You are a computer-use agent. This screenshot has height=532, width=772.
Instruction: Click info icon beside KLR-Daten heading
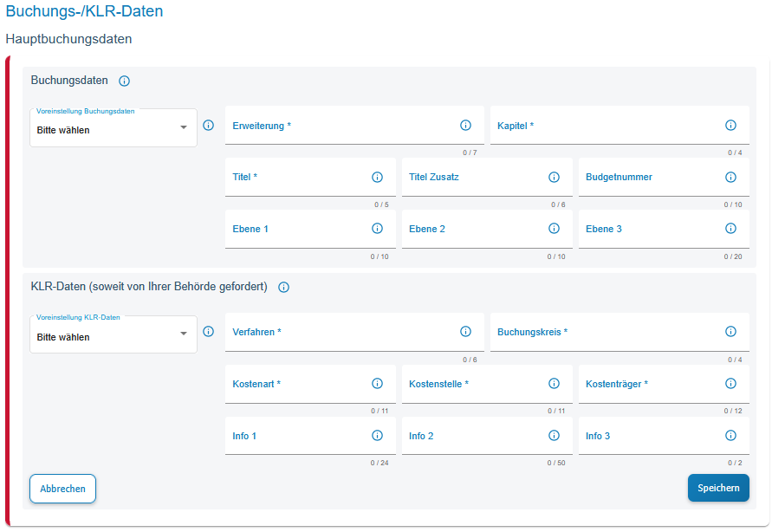click(283, 288)
